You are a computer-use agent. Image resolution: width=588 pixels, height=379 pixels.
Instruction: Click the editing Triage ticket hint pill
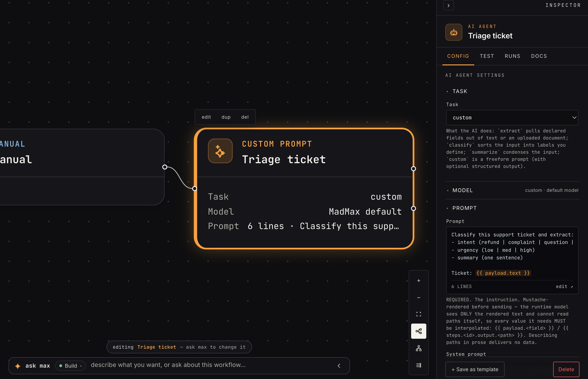click(x=179, y=347)
